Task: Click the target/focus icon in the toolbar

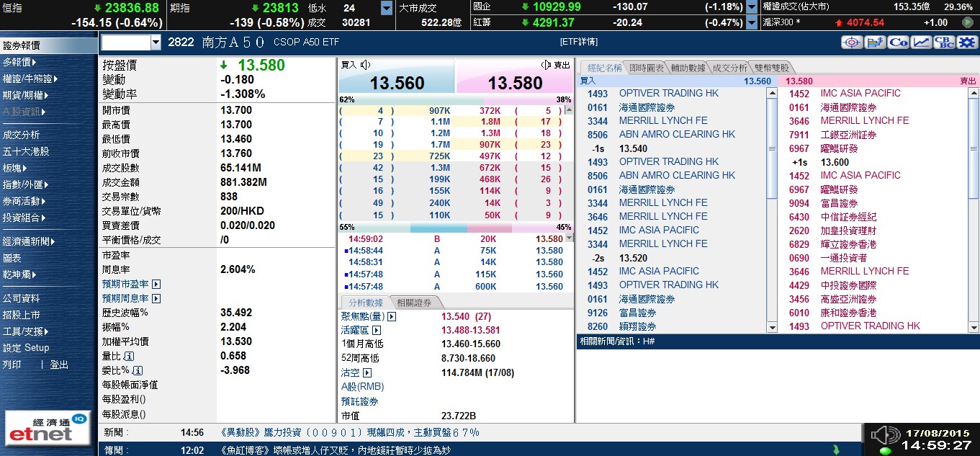Action: pyautogui.click(x=852, y=43)
